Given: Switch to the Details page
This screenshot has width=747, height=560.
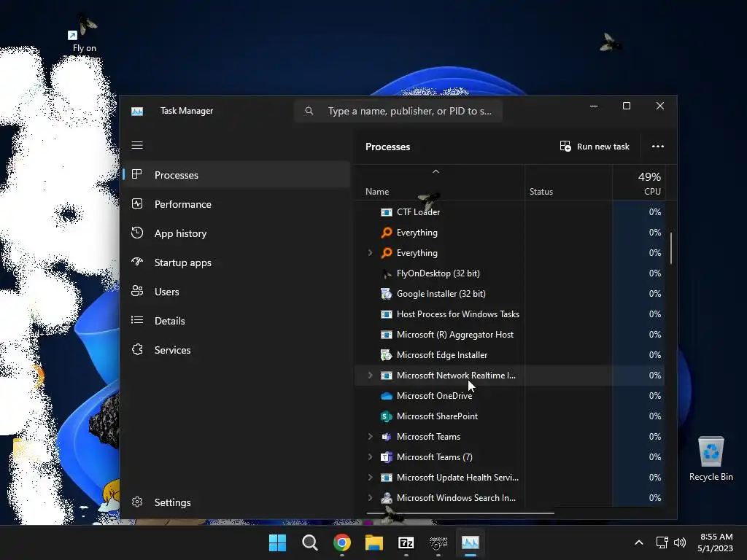Looking at the screenshot, I should coord(237,321).
